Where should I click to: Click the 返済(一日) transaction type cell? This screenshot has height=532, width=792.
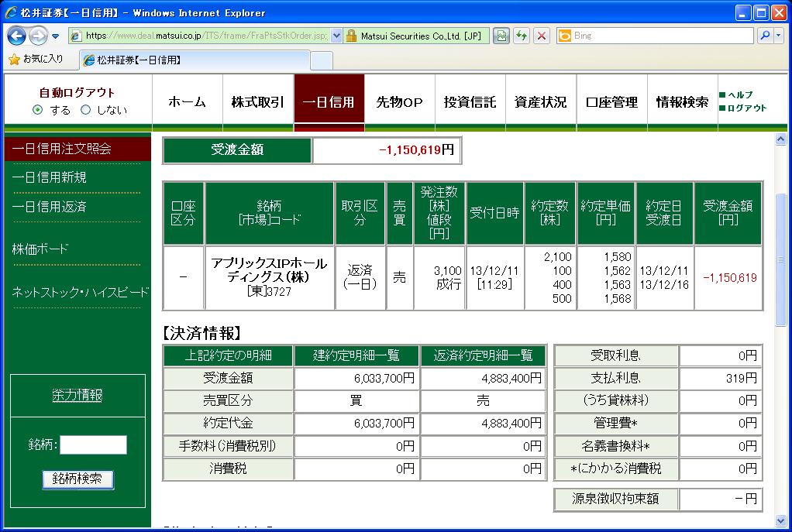pos(360,277)
